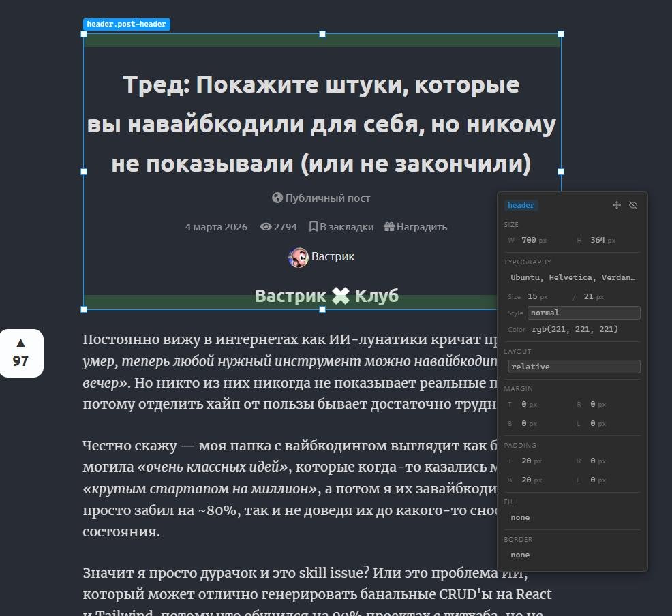Viewport: 672px width, 616px height.
Task: Open the Вастрик author name link
Action: point(333,257)
